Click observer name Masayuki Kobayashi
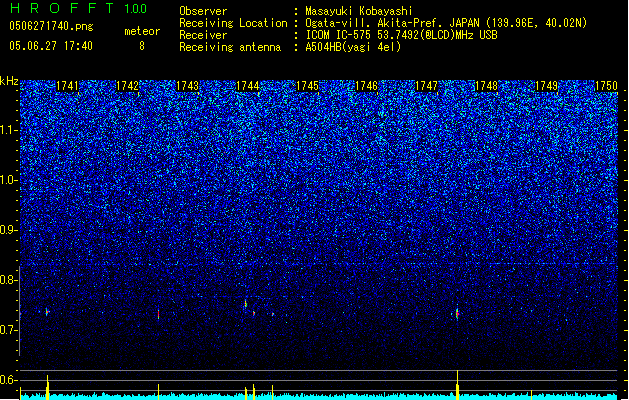This screenshot has height=400, width=629. [359, 11]
